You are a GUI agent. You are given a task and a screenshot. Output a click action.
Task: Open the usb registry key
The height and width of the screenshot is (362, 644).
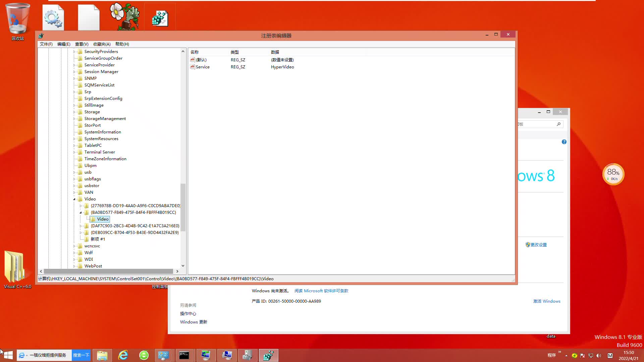pyautogui.click(x=88, y=172)
